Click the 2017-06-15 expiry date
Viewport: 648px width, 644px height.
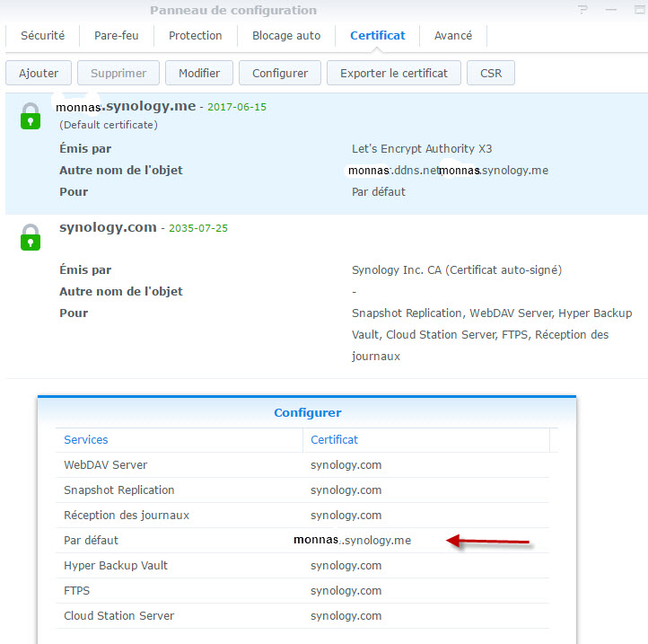coord(237,107)
